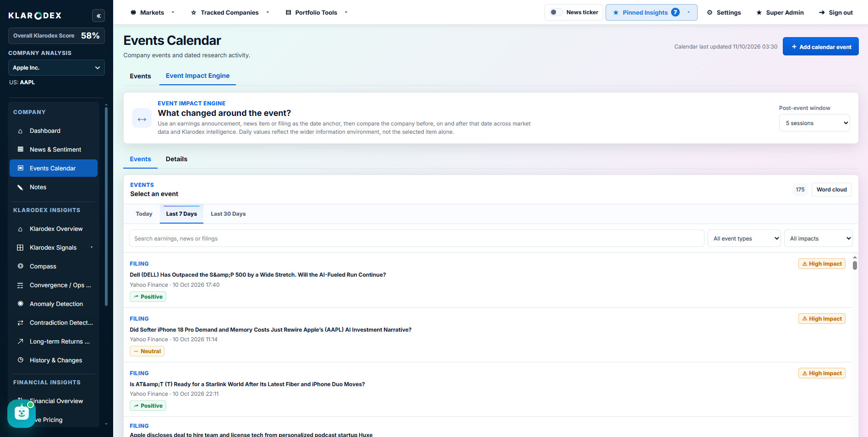Open the chatbot assistant robot icon
Image resolution: width=868 pixels, height=437 pixels.
(x=21, y=414)
